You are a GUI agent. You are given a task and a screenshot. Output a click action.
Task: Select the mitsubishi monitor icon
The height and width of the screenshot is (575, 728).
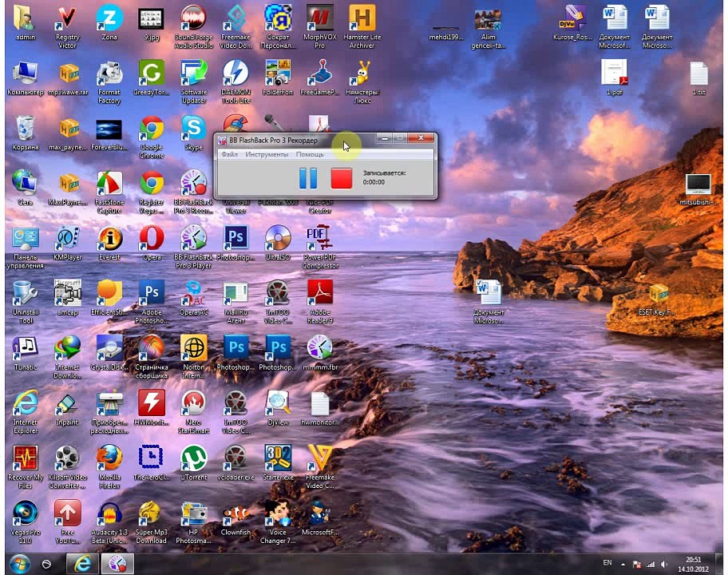[698, 188]
